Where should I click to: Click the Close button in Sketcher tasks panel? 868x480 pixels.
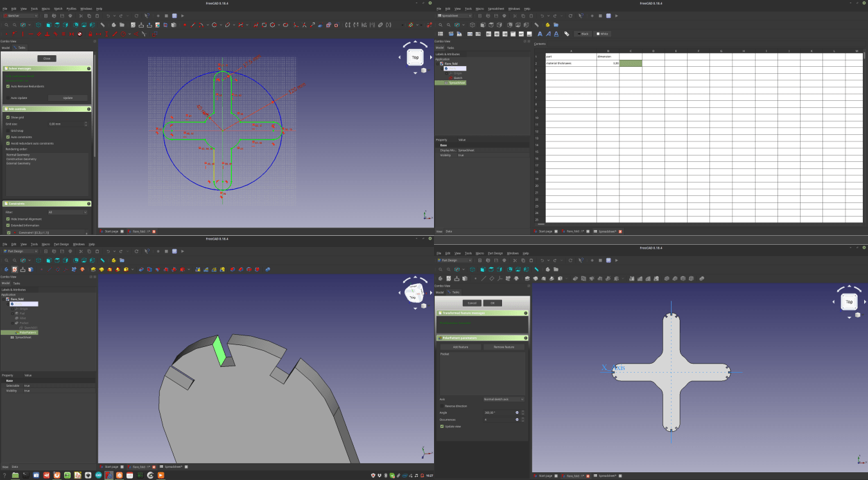coord(47,58)
